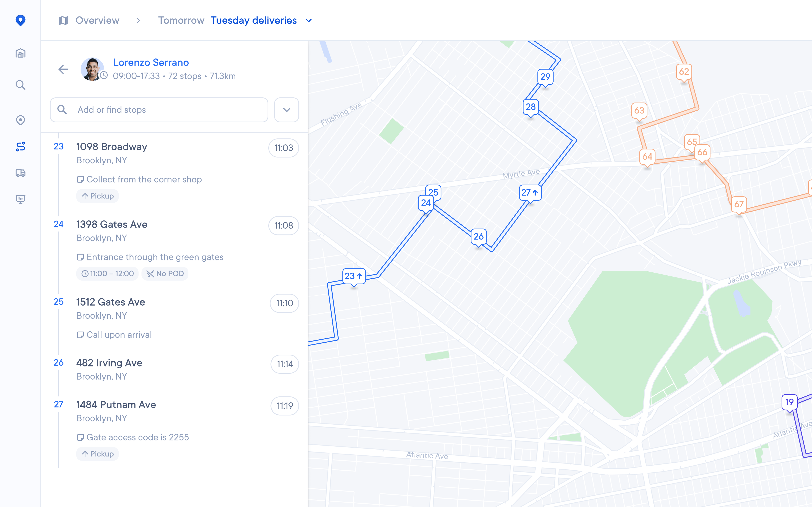
Task: Click note Collect from the corner shop
Action: point(144,180)
